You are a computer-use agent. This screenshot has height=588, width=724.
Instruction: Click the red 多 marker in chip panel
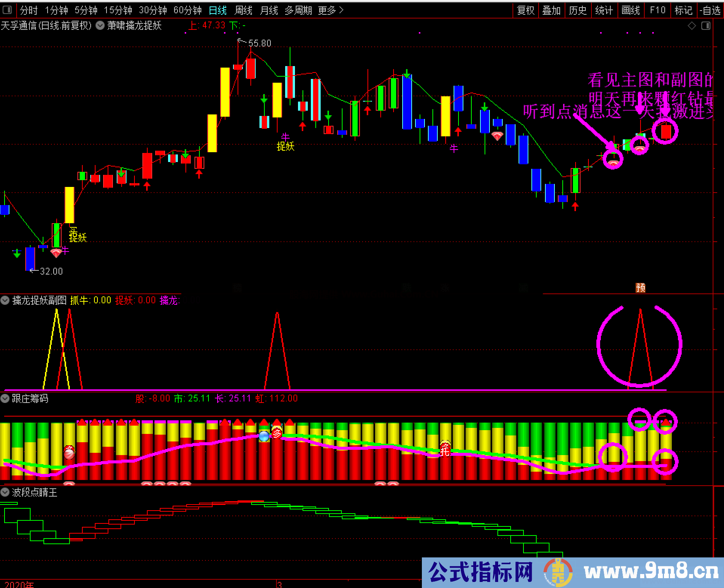(277, 433)
